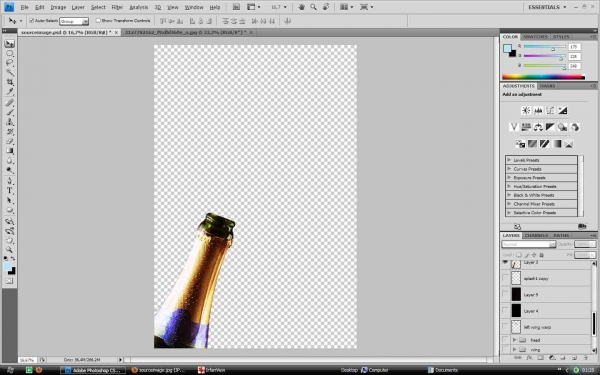Add a Vibrance adjustment

[514, 127]
